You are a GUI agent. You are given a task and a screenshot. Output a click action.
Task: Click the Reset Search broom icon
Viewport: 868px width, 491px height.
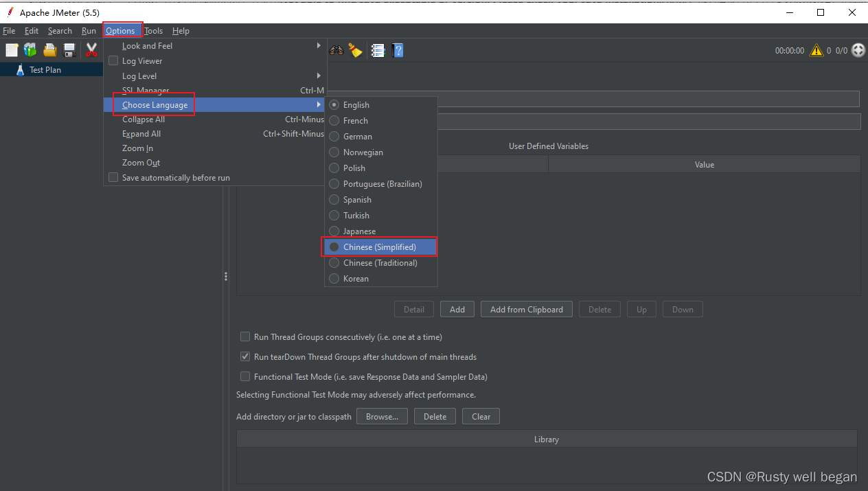[x=355, y=50]
